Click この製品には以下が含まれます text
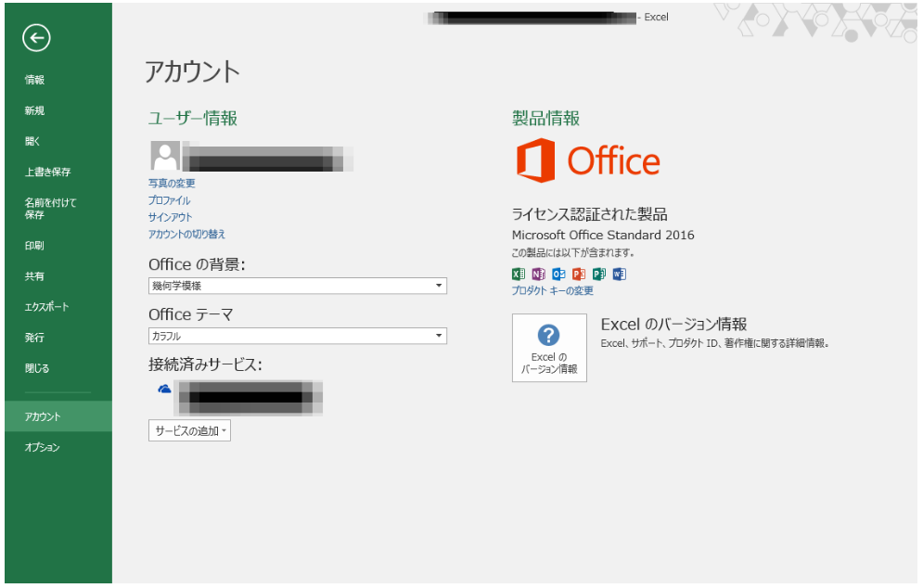The image size is (923, 588). 572,252
